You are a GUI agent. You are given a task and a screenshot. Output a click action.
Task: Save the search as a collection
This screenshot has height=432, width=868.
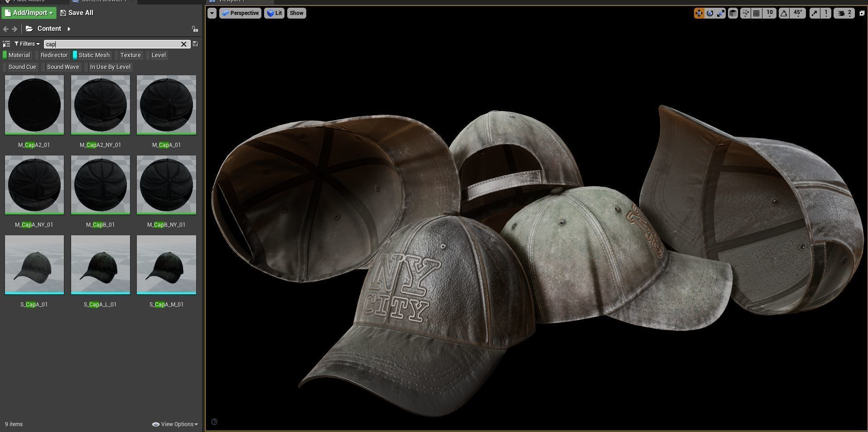click(195, 44)
